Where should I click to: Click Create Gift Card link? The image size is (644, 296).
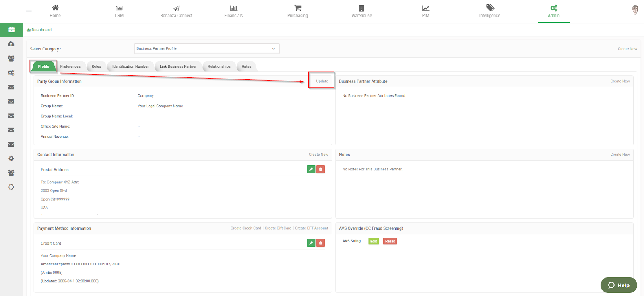(x=278, y=228)
